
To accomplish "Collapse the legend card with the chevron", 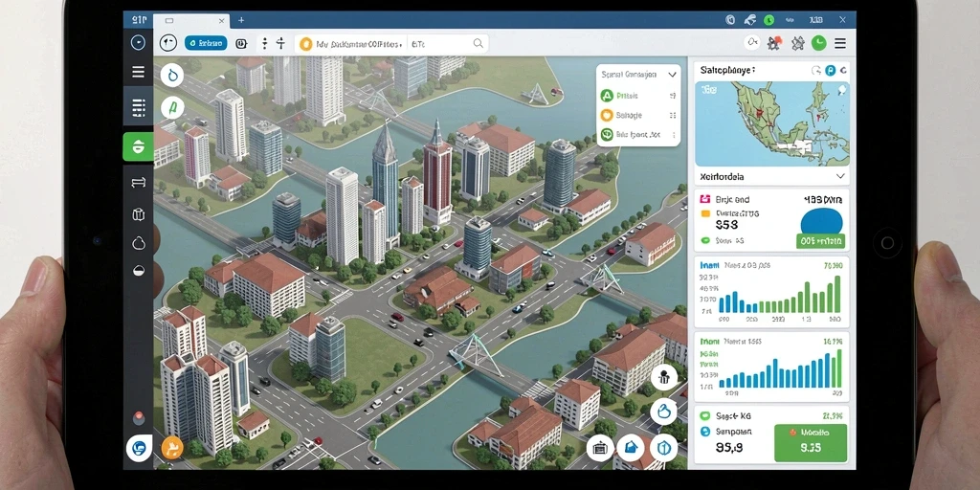I will 672,75.
